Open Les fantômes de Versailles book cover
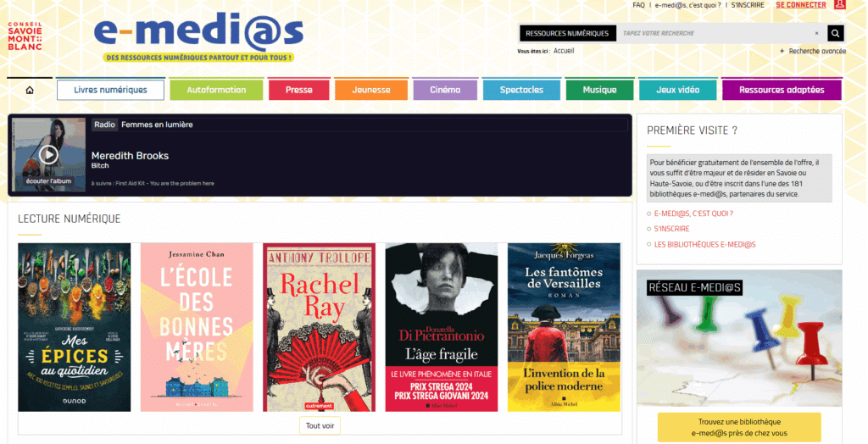The image size is (868, 444). 564,327
